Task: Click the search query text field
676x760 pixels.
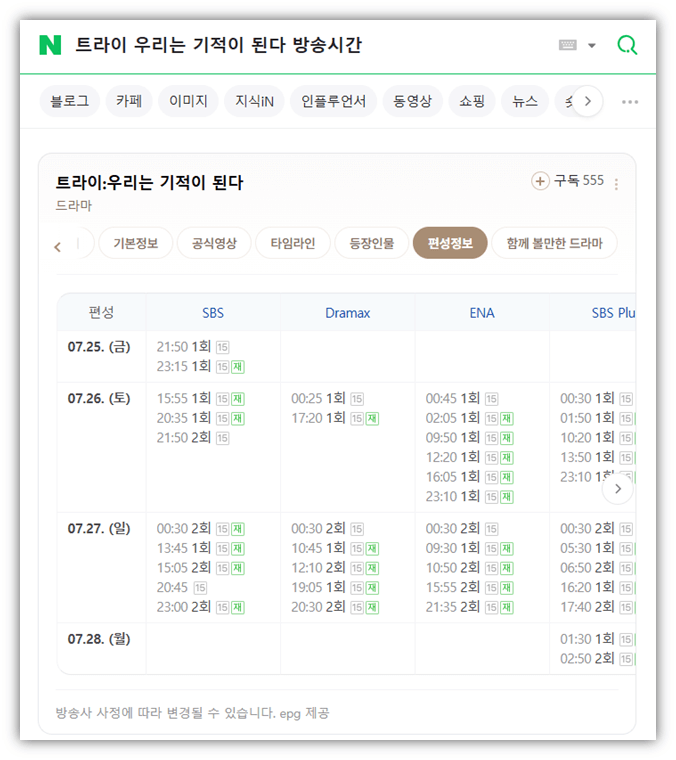Action: click(x=219, y=45)
